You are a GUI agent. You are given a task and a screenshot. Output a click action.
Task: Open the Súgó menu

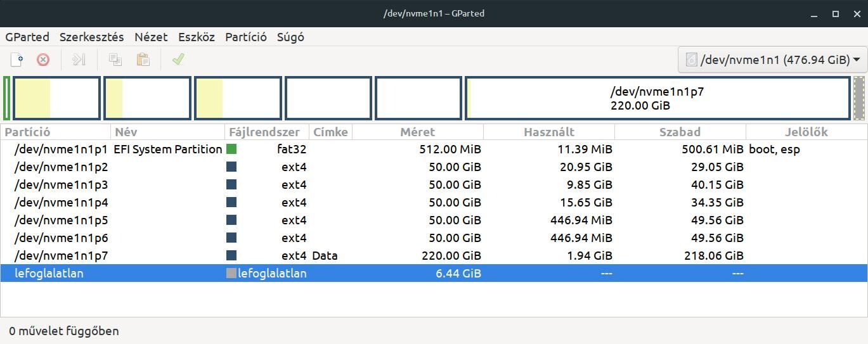pos(290,37)
